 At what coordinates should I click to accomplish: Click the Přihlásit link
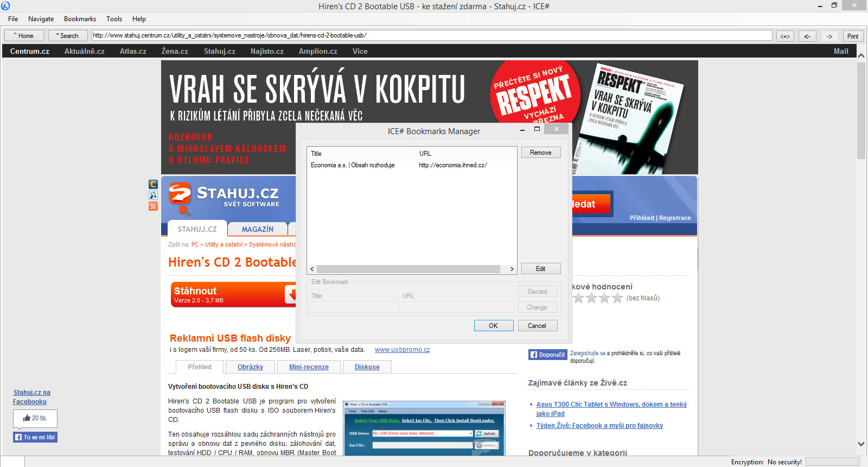tap(642, 218)
